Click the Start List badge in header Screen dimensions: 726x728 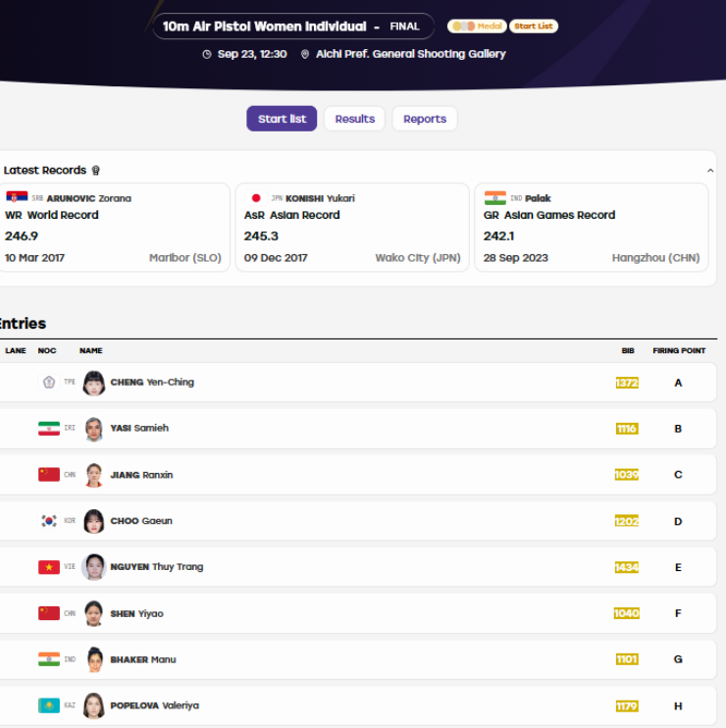(x=534, y=26)
